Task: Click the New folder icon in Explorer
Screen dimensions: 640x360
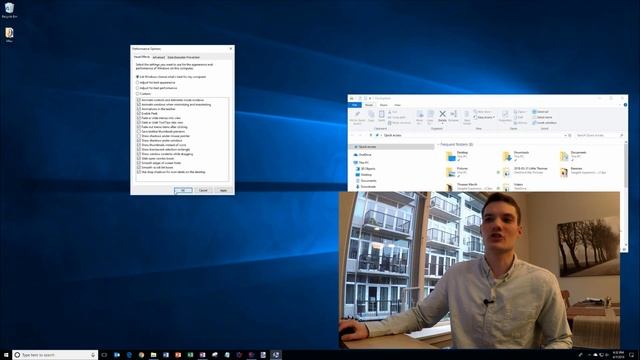Action: 467,117
